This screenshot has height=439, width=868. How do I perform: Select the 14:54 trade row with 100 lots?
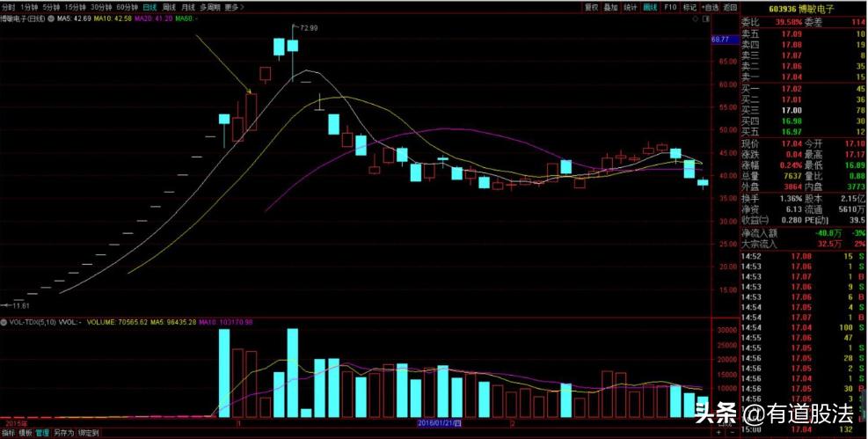point(803,328)
